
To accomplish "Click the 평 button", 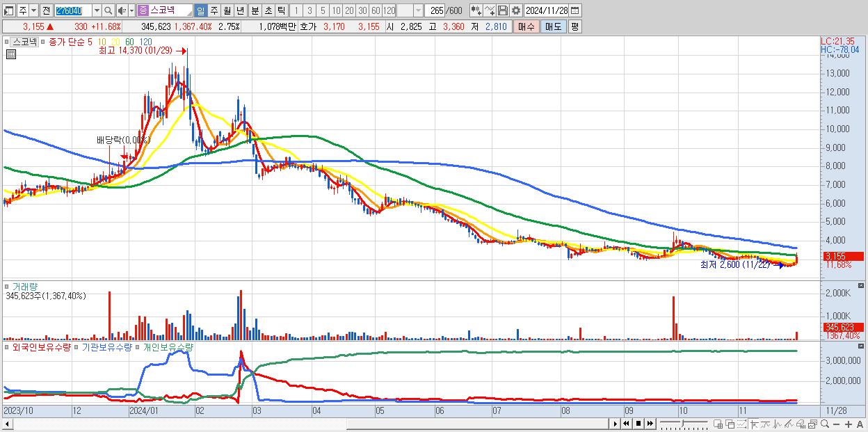I will (x=575, y=27).
